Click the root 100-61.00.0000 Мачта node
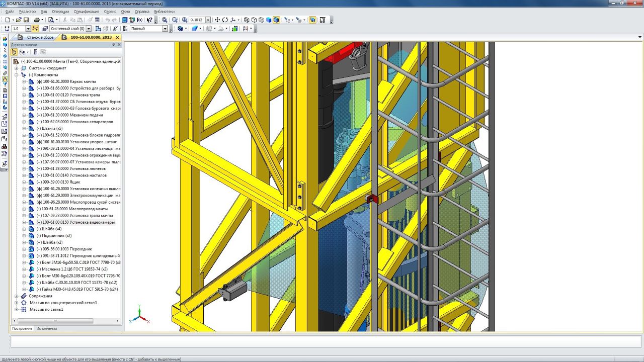The height and width of the screenshot is (362, 644). pyautogui.click(x=70, y=61)
